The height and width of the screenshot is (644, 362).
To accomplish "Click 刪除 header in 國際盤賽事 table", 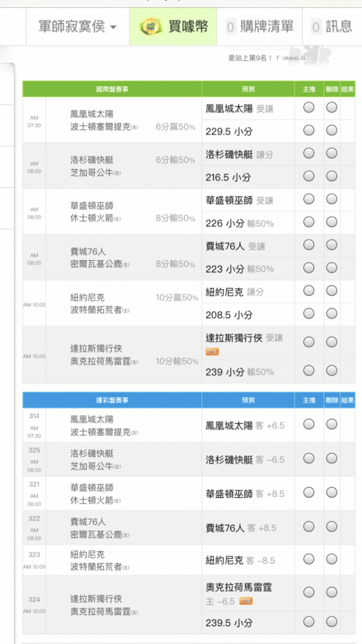I will pyautogui.click(x=332, y=89).
